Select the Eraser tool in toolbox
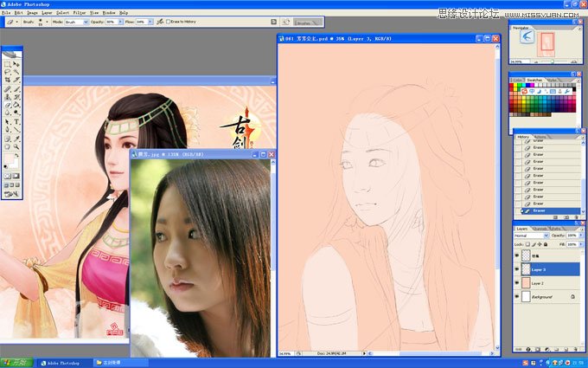This screenshot has height=368, width=588. [x=7, y=105]
